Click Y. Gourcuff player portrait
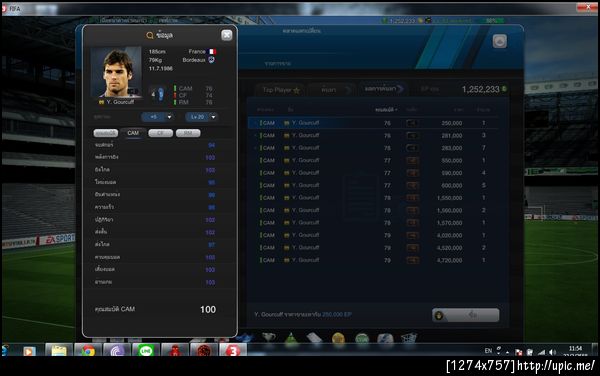This screenshot has width=600, height=376. click(x=116, y=72)
